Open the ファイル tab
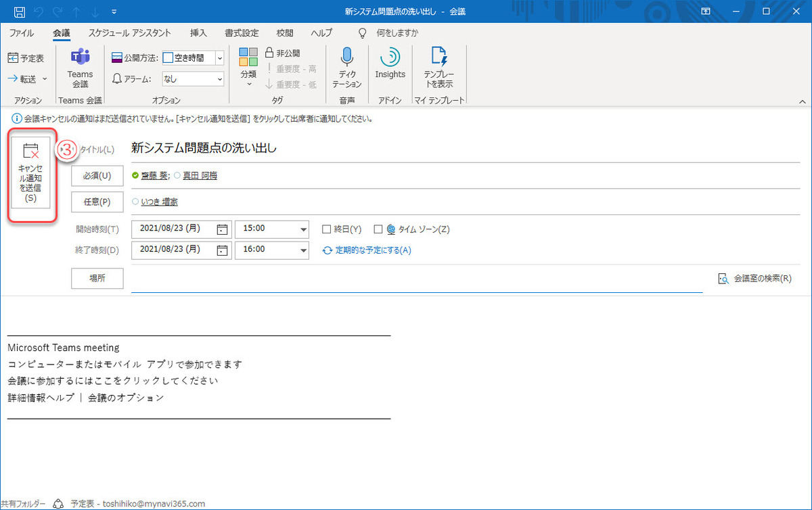This screenshot has height=510, width=812. coord(22,32)
